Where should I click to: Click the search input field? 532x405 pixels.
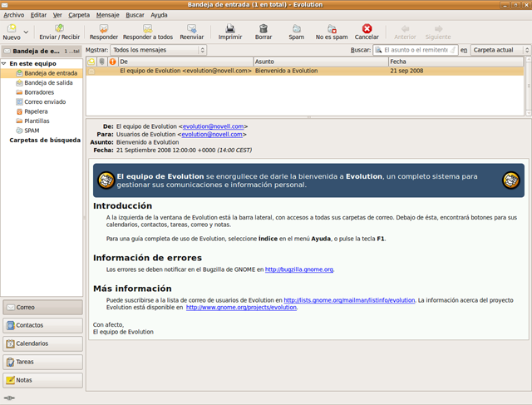click(416, 51)
